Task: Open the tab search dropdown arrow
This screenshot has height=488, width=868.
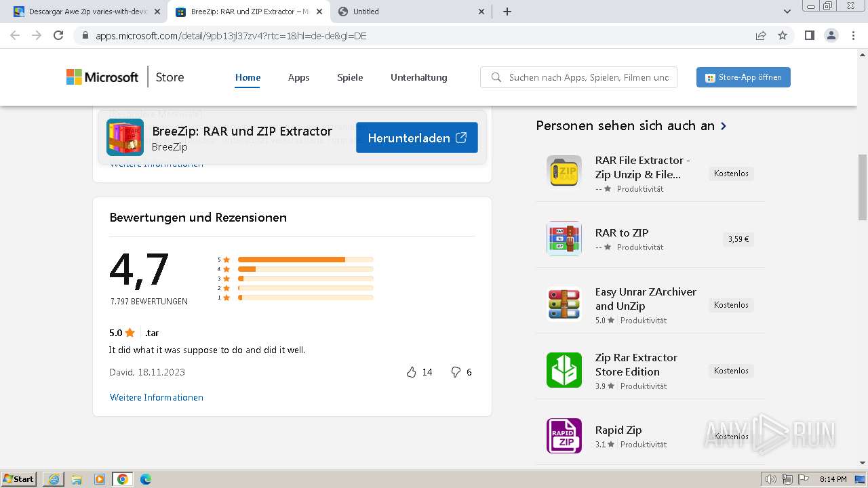Action: tap(787, 12)
